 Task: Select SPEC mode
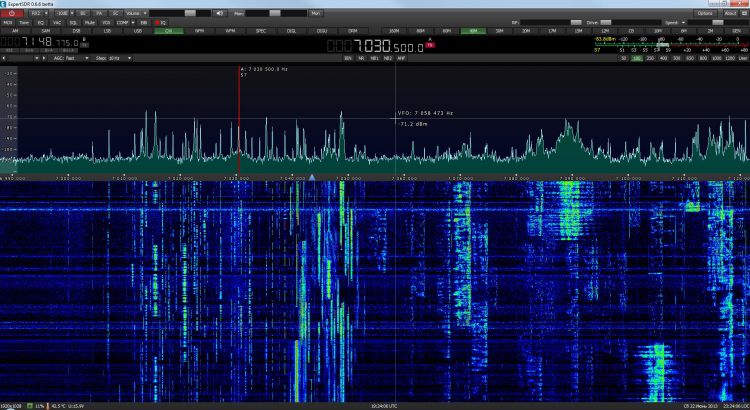point(261,31)
